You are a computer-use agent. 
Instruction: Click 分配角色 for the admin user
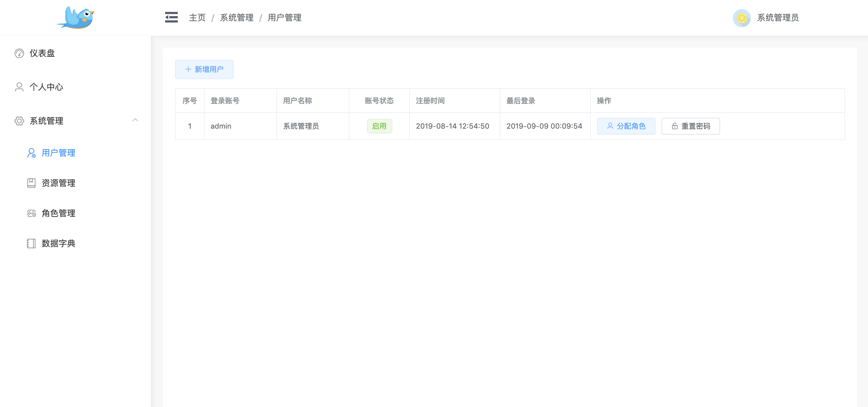626,126
